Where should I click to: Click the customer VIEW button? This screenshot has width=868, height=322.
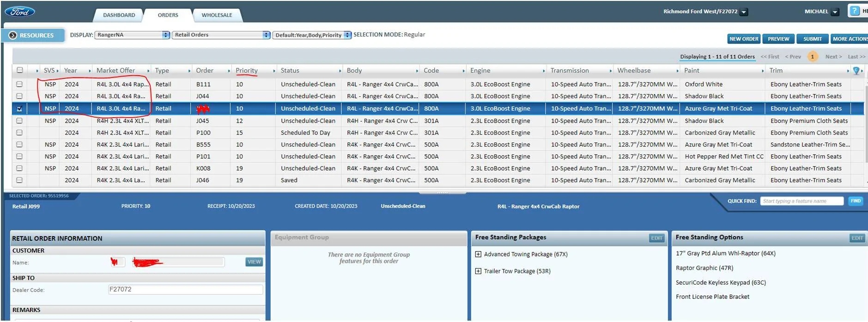[254, 262]
